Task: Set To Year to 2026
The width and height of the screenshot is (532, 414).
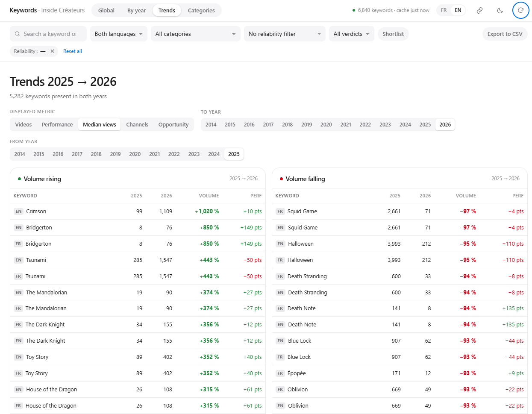Action: pyautogui.click(x=445, y=124)
